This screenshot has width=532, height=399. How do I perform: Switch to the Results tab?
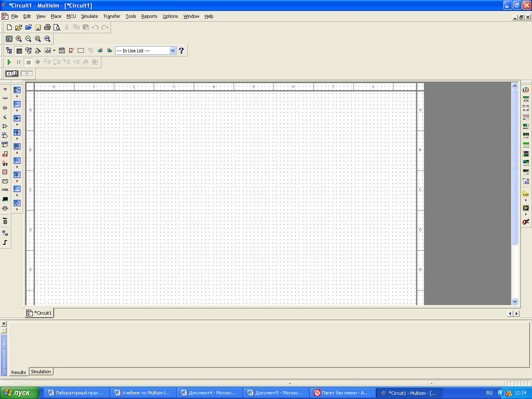[19, 372]
